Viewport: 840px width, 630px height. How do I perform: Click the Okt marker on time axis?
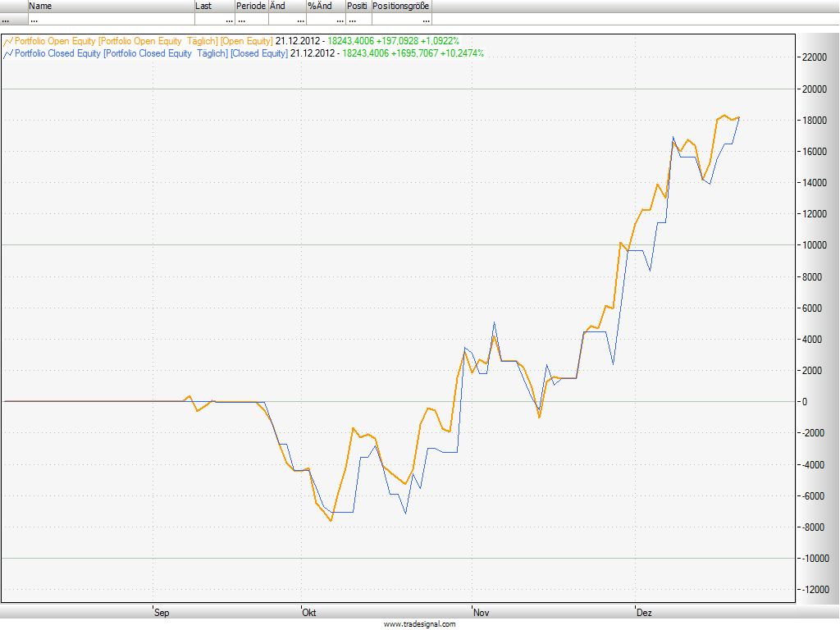pyautogui.click(x=309, y=612)
